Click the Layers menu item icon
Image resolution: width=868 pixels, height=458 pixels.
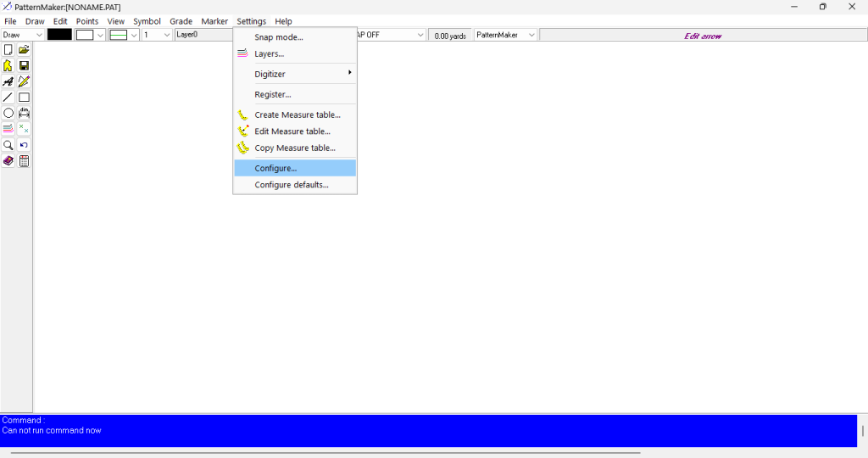click(x=242, y=53)
